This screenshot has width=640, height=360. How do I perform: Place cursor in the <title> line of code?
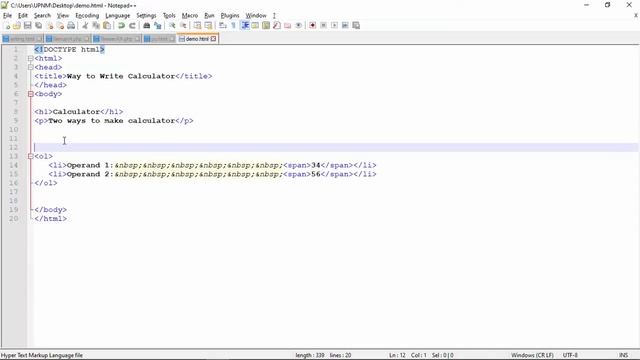[123, 76]
